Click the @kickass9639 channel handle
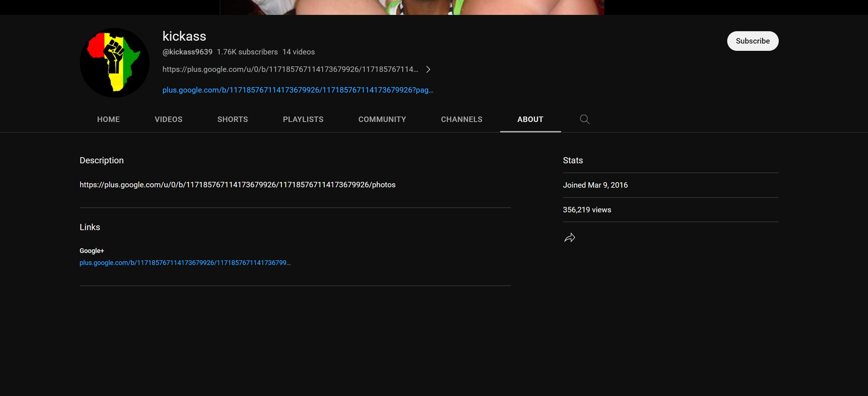The image size is (868, 396). tap(187, 52)
